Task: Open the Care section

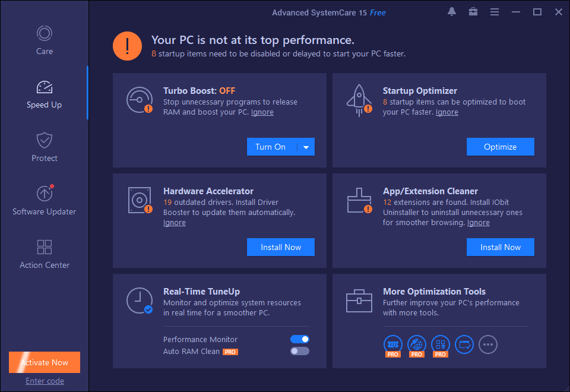Action: (x=45, y=40)
